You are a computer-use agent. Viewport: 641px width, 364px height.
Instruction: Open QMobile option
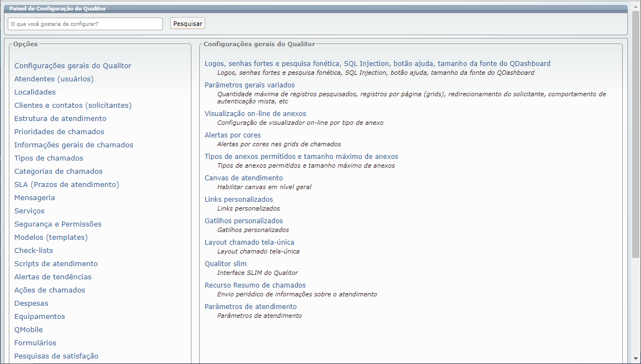click(x=29, y=330)
